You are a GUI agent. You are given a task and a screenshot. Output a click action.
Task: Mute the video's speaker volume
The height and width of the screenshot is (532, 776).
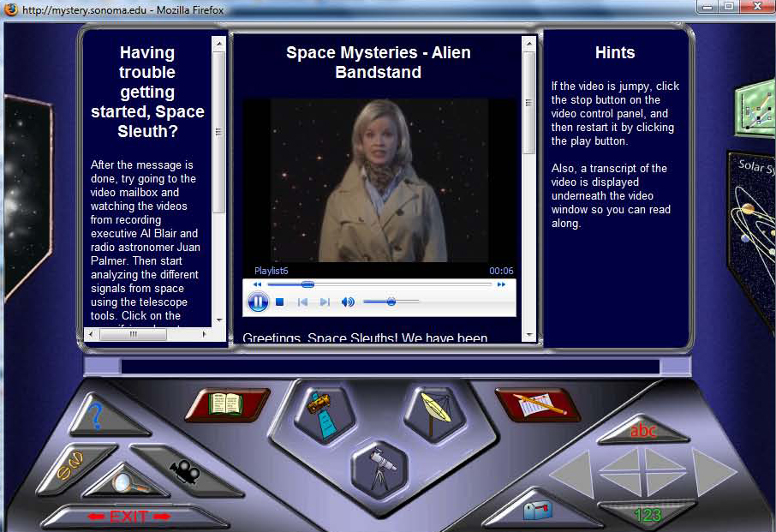[x=347, y=302]
